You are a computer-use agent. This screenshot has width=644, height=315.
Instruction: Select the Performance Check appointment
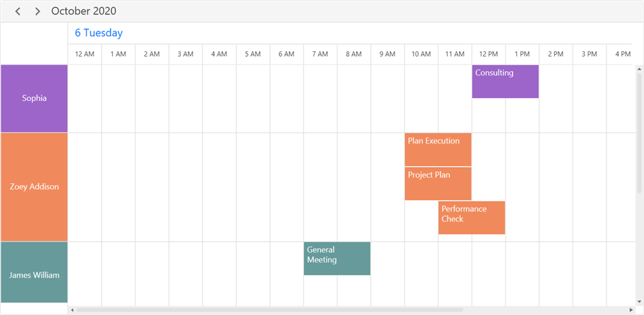pos(471,218)
